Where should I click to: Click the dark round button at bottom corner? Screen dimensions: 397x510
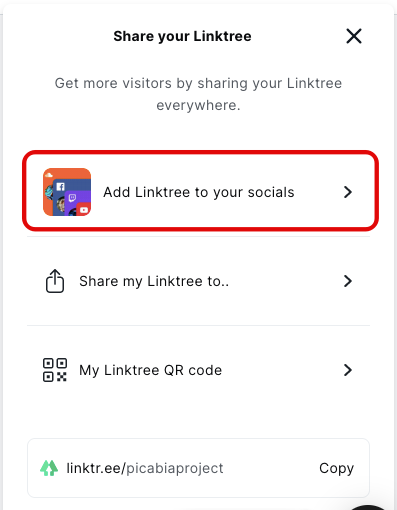coord(368,507)
